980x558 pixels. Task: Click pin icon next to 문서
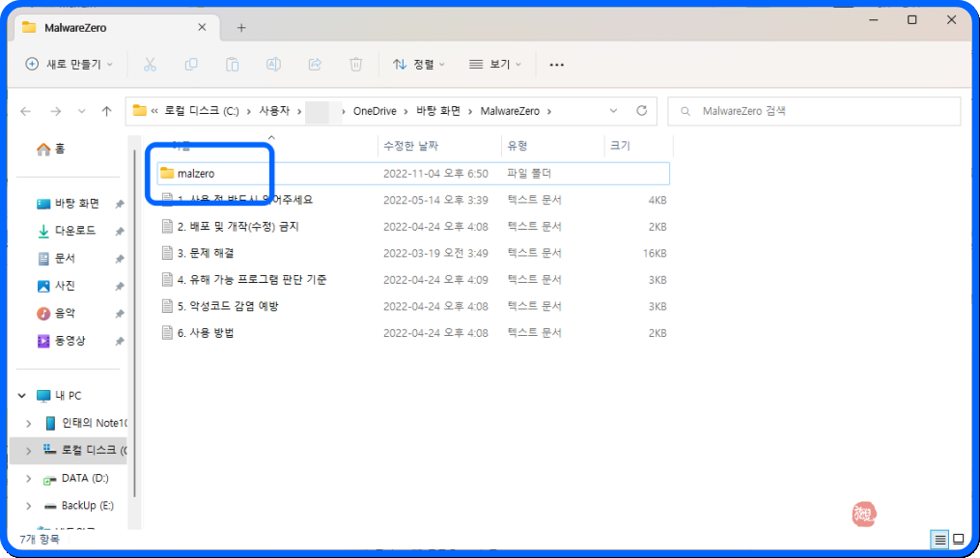120,260
